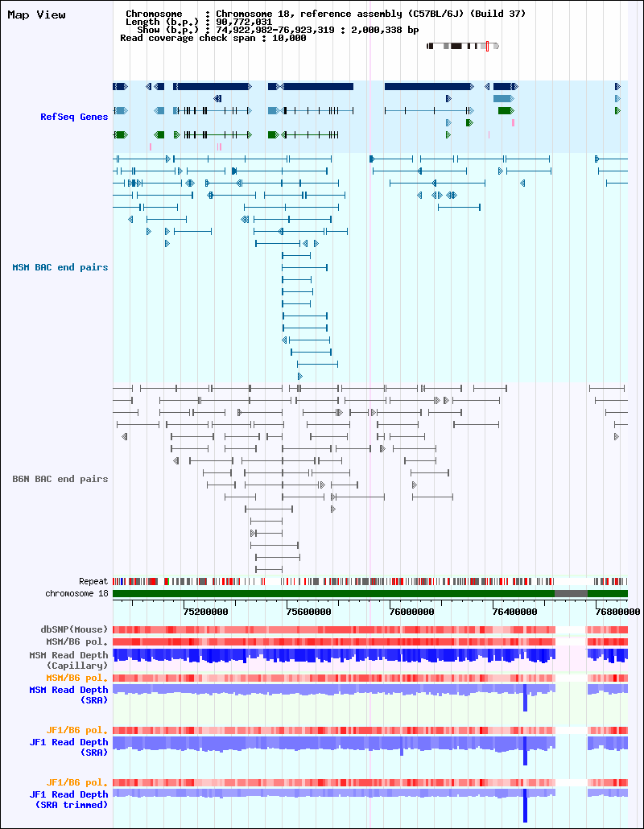Click the 76400000 position on the axis
Viewport: 644px width, 829px height.
[x=515, y=612]
